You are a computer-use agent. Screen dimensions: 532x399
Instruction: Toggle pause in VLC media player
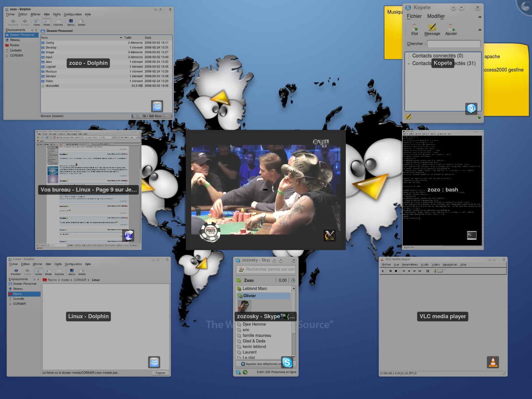390,271
